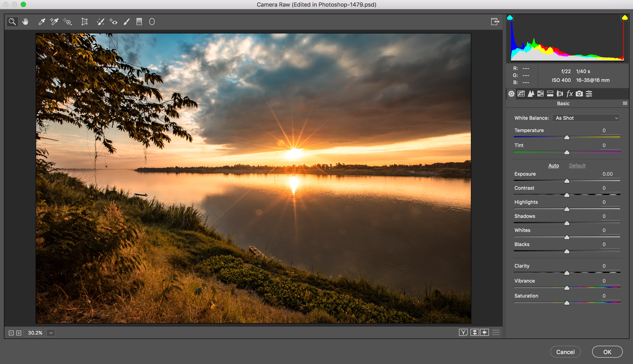Click the Exposure slider handle
Image resolution: width=633 pixels, height=364 pixels.
pyautogui.click(x=567, y=181)
